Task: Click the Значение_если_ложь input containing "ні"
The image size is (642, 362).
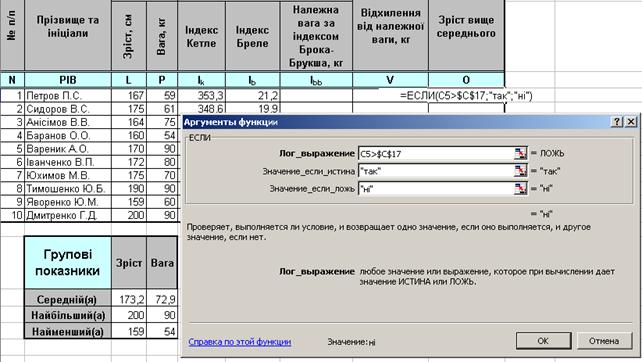Action: 436,188
